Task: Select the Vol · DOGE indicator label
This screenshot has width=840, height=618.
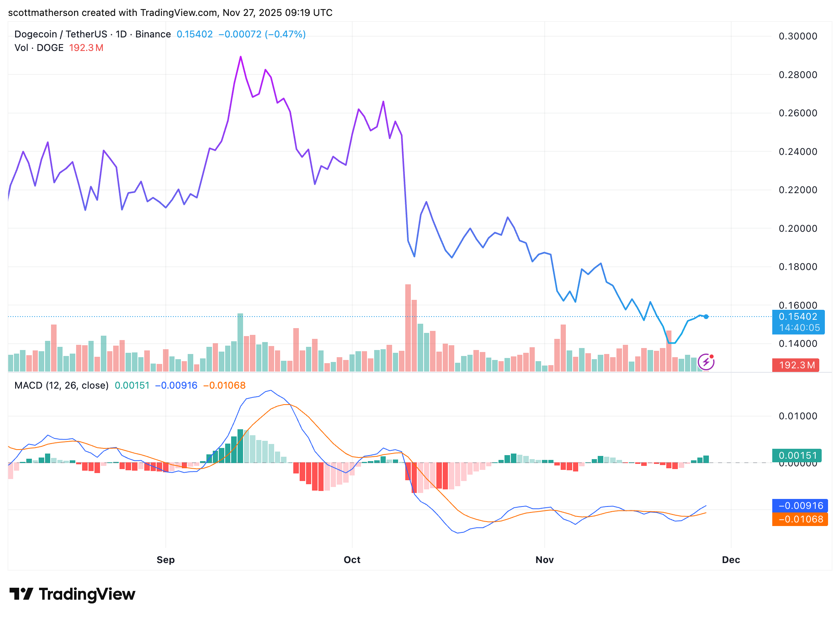Action: pos(39,47)
